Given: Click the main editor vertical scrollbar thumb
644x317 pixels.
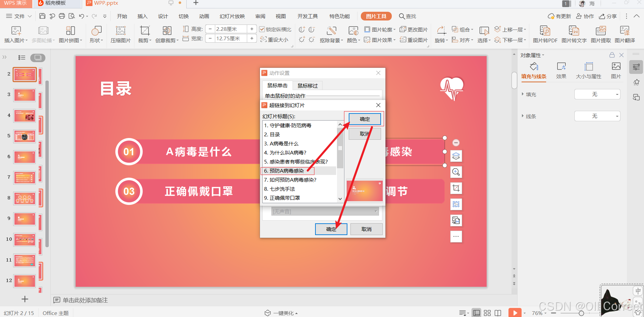Looking at the screenshot, I should pos(514,81).
